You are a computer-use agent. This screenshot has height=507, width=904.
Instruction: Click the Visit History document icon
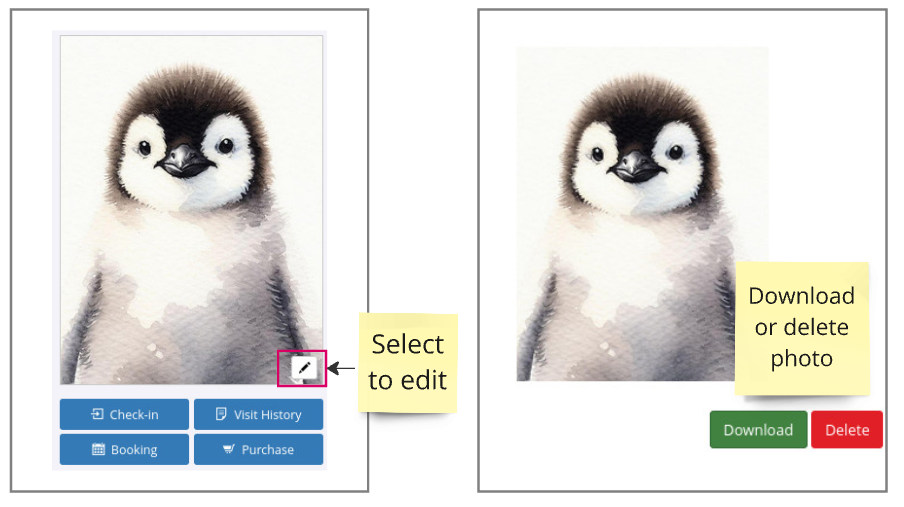(221, 414)
